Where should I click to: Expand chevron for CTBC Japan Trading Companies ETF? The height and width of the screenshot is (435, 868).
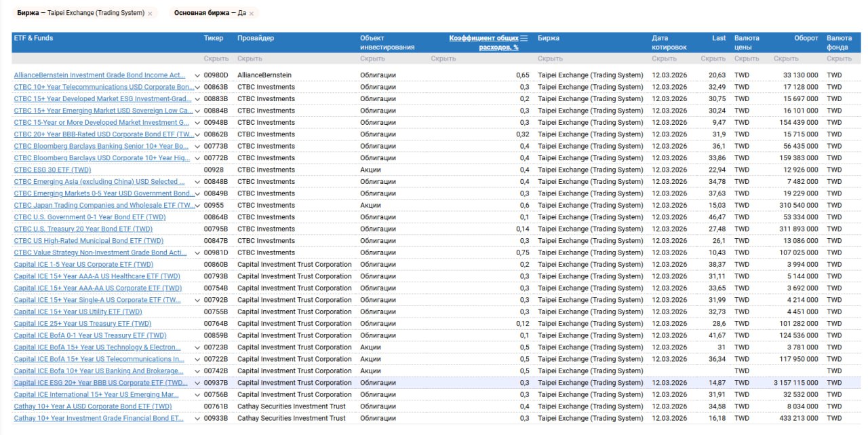click(197, 206)
